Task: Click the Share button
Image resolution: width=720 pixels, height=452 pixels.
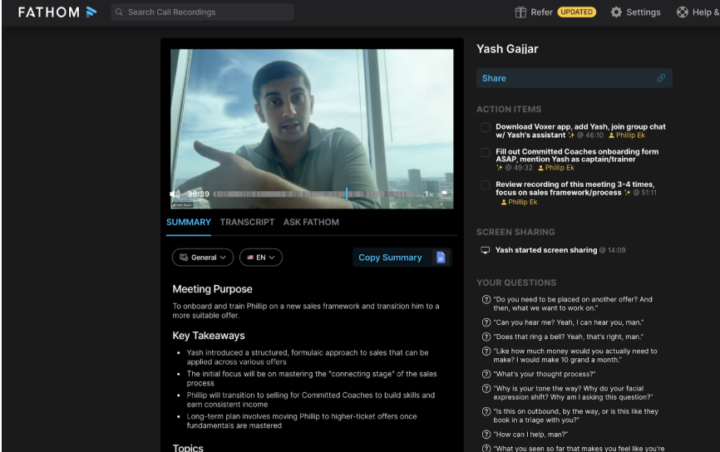Action: tap(574, 78)
